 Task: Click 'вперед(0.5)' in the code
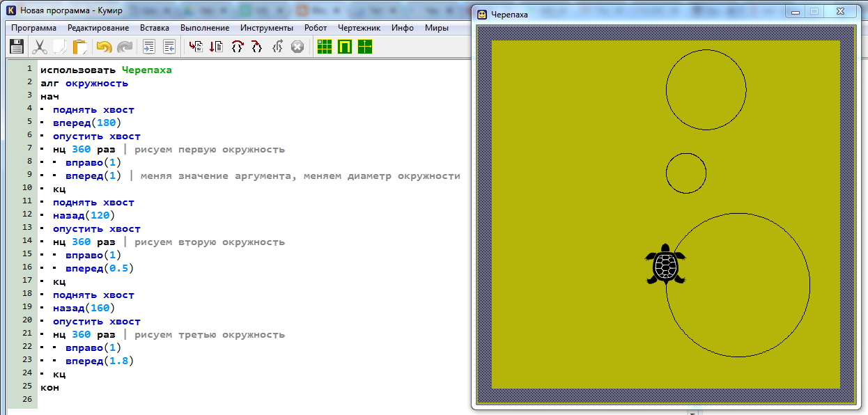[x=99, y=268]
